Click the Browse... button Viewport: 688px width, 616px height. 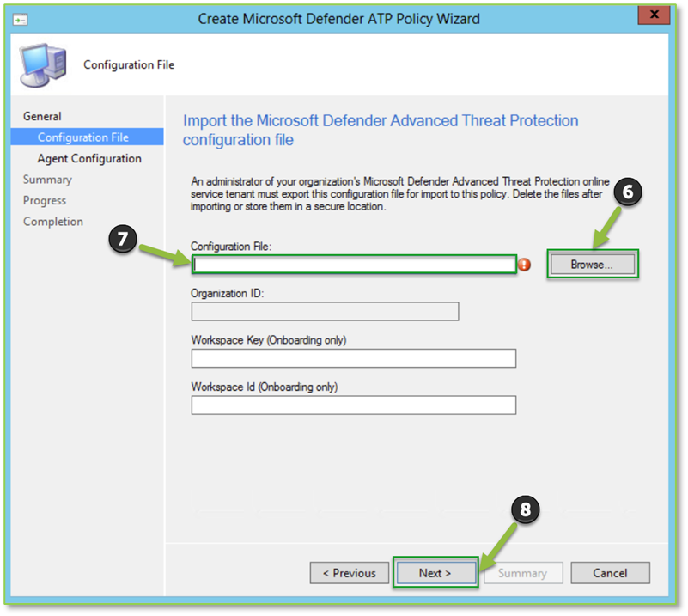point(591,264)
